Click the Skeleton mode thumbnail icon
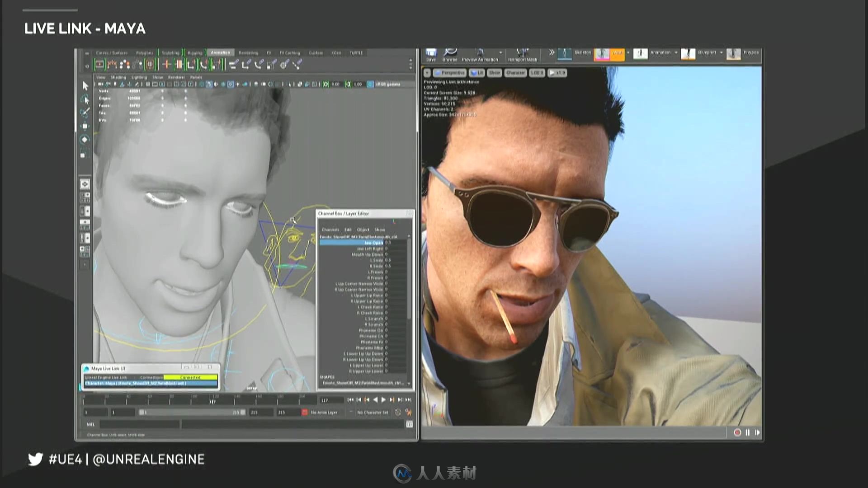The height and width of the screenshot is (488, 868). (x=564, y=54)
